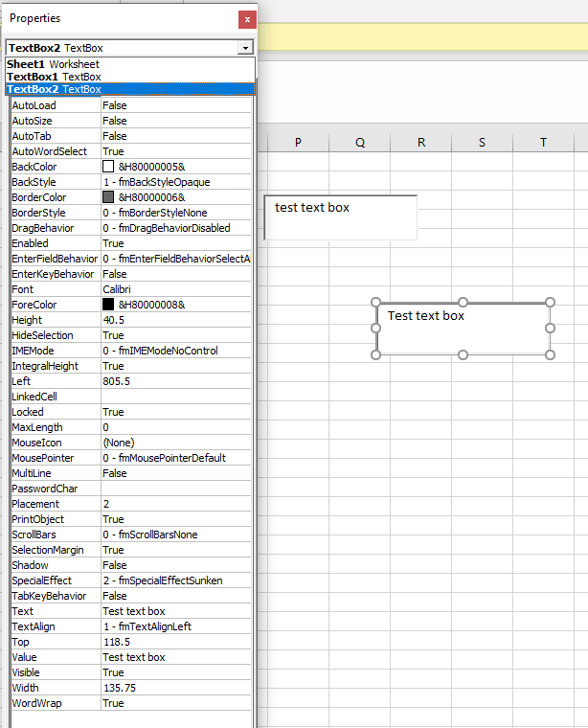
Task: Click inside the 'test text box' control
Action: (x=341, y=217)
